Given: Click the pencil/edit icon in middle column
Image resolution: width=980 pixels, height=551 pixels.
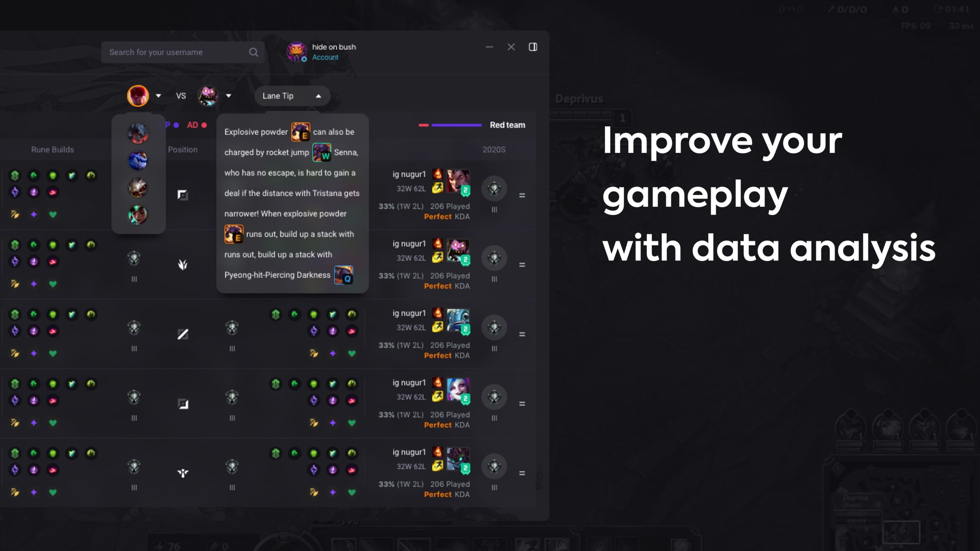Looking at the screenshot, I should (x=182, y=334).
